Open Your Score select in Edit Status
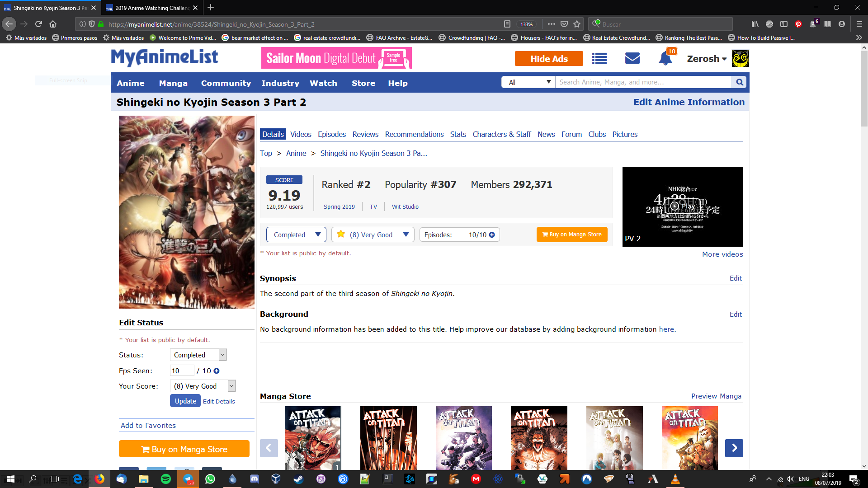868x488 pixels. pos(203,386)
